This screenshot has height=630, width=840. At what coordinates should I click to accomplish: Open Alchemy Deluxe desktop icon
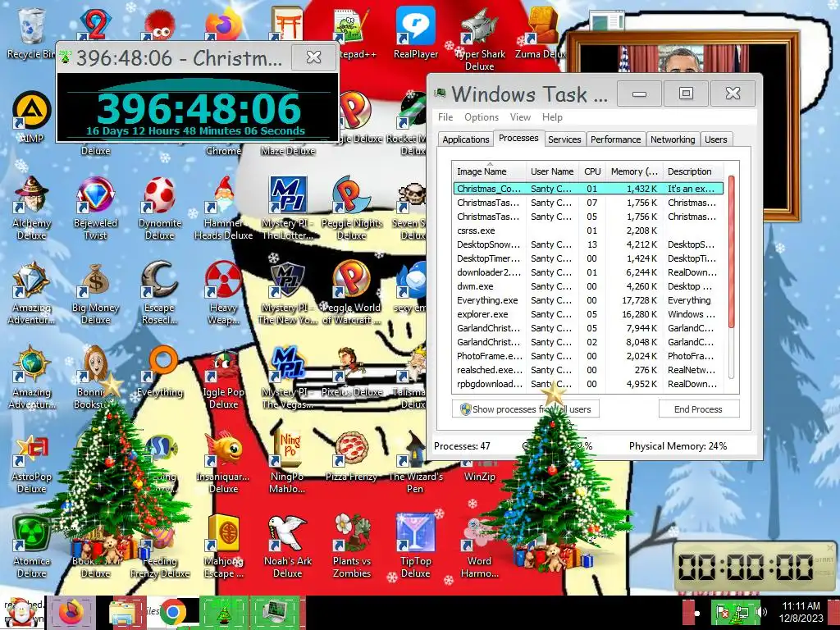pyautogui.click(x=31, y=208)
